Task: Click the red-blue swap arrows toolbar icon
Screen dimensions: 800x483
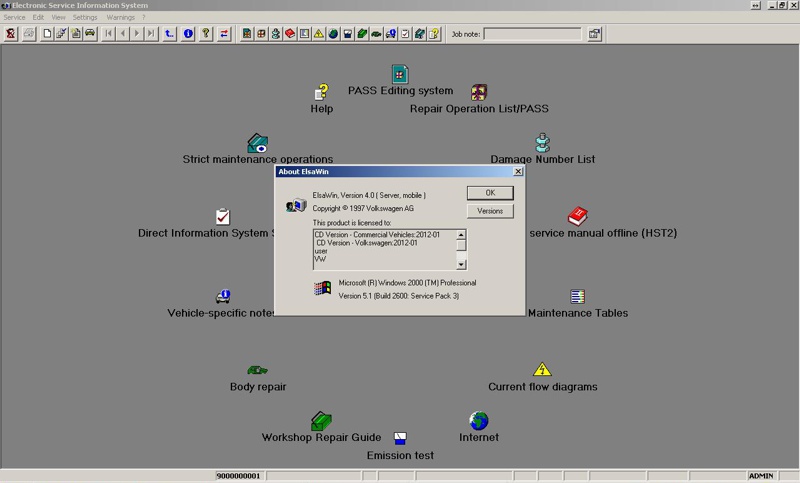Action: [x=224, y=34]
